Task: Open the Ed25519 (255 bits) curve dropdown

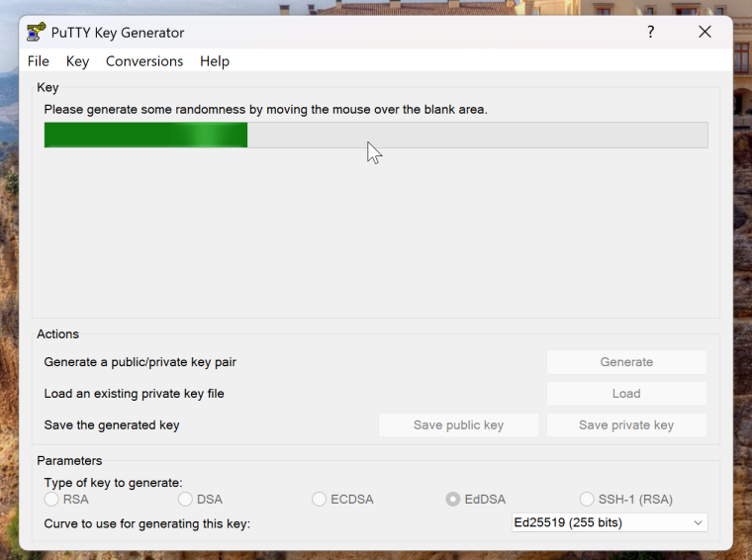Action: (x=610, y=522)
